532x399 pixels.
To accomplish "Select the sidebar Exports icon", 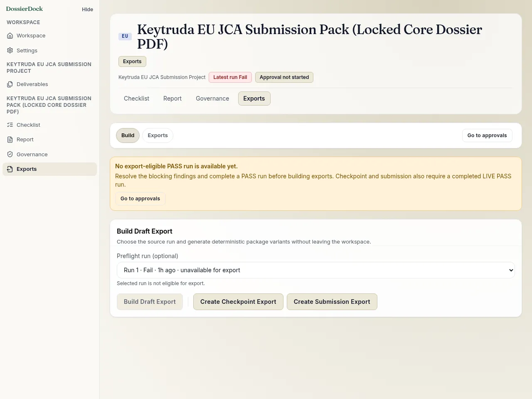I will pos(10,169).
